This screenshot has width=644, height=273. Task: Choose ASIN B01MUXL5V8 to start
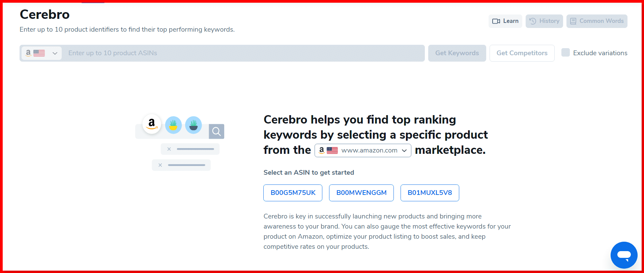[430, 193]
